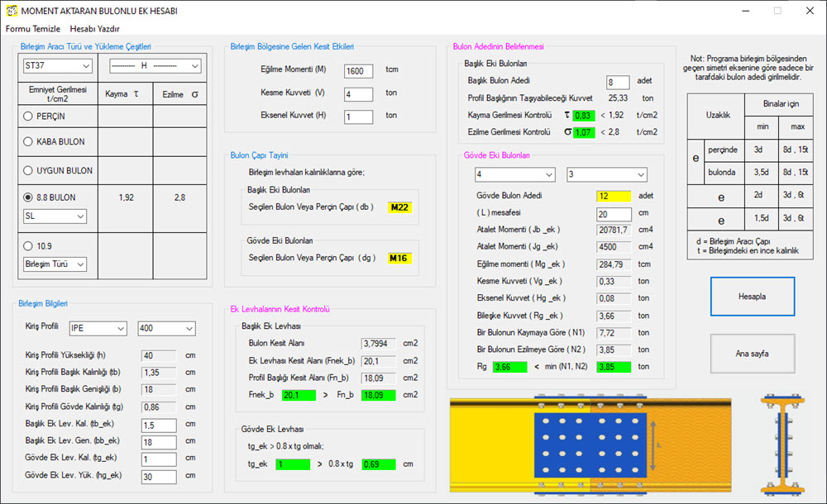827x504 pixels.
Task: Click the Bileşke Kuvvet (Rg_ek) field
Action: tap(614, 316)
